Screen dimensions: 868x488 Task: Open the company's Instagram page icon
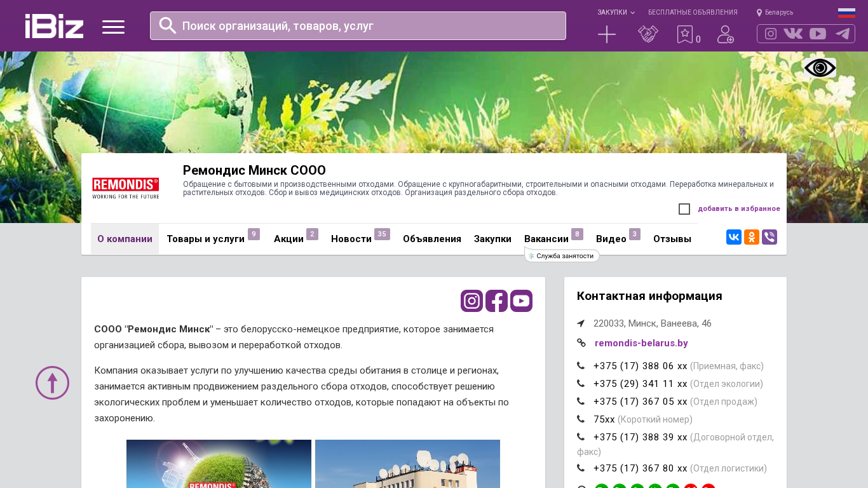pyautogui.click(x=472, y=301)
